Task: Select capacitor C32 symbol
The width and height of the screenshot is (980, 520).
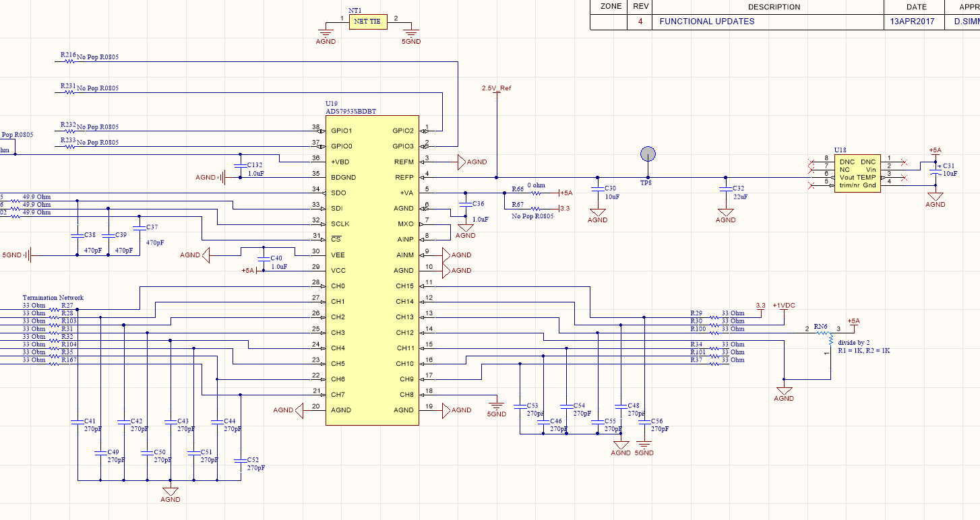Action: coord(725,189)
